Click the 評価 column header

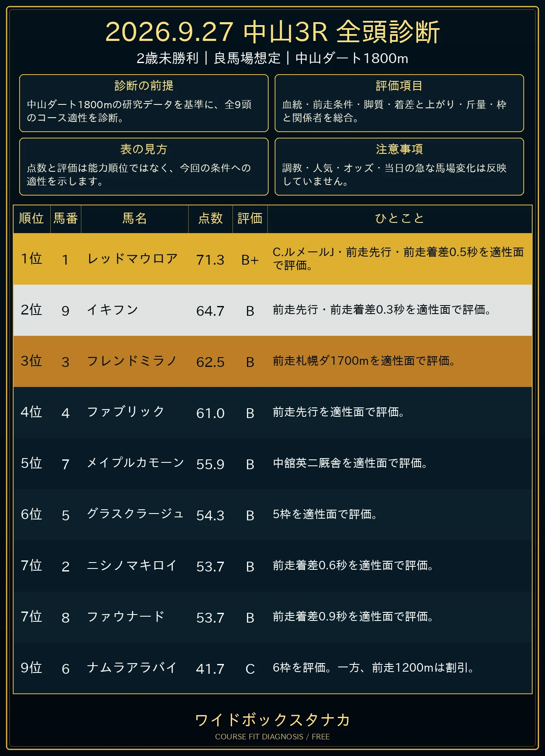[x=250, y=219]
